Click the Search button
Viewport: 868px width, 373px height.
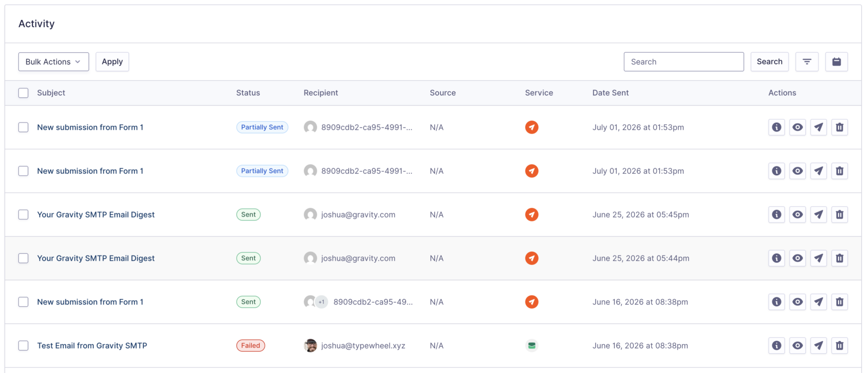769,62
